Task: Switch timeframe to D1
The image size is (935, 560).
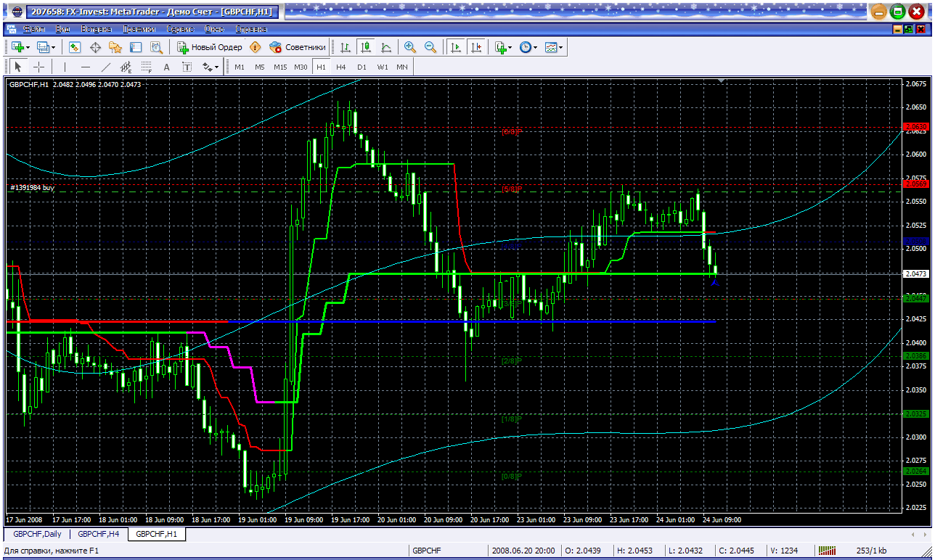Action: (x=362, y=67)
